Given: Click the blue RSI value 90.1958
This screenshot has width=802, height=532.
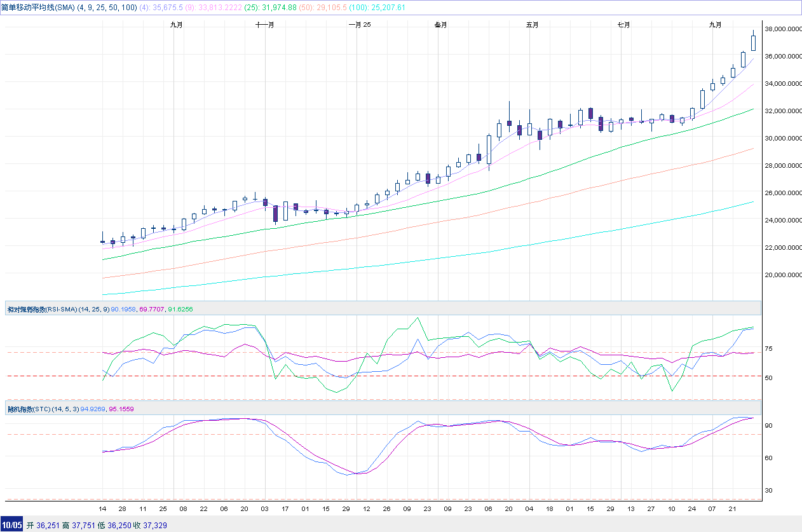Looking at the screenshot, I should tap(124, 309).
